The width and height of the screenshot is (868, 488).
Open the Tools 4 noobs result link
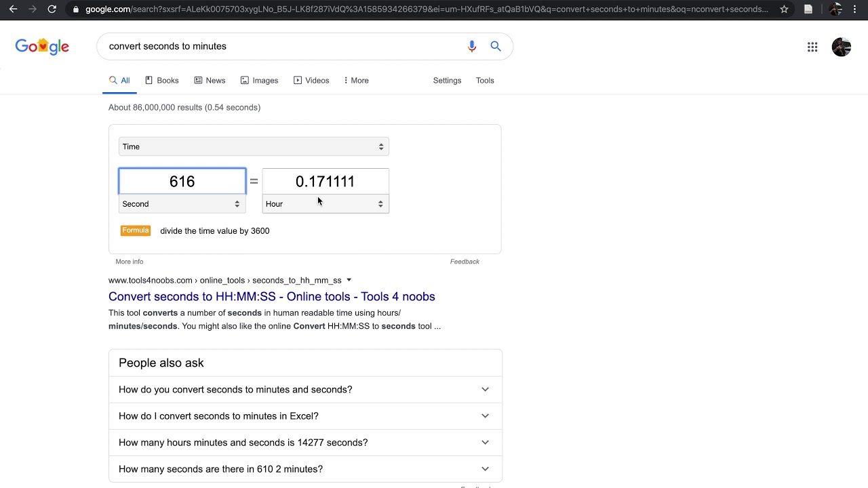click(x=271, y=296)
